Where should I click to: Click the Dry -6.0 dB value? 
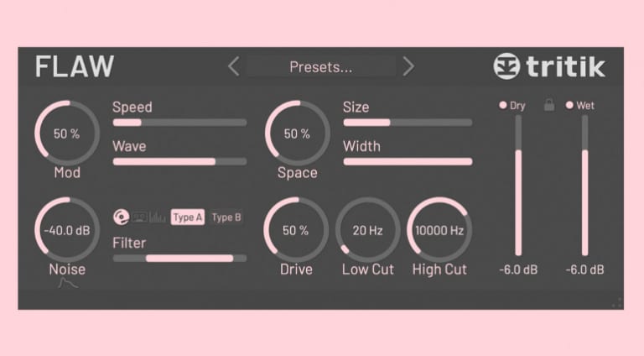pos(518,270)
